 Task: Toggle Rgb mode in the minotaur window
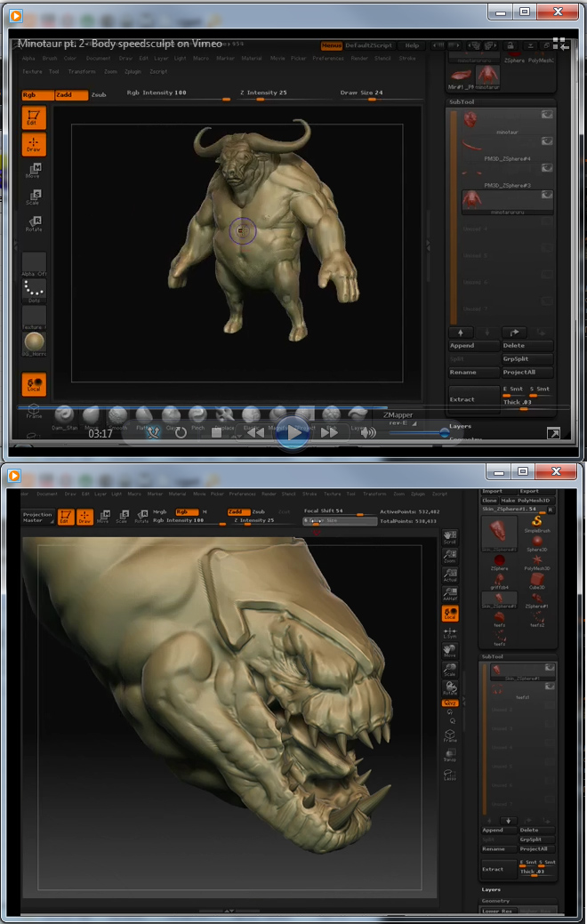(x=37, y=94)
